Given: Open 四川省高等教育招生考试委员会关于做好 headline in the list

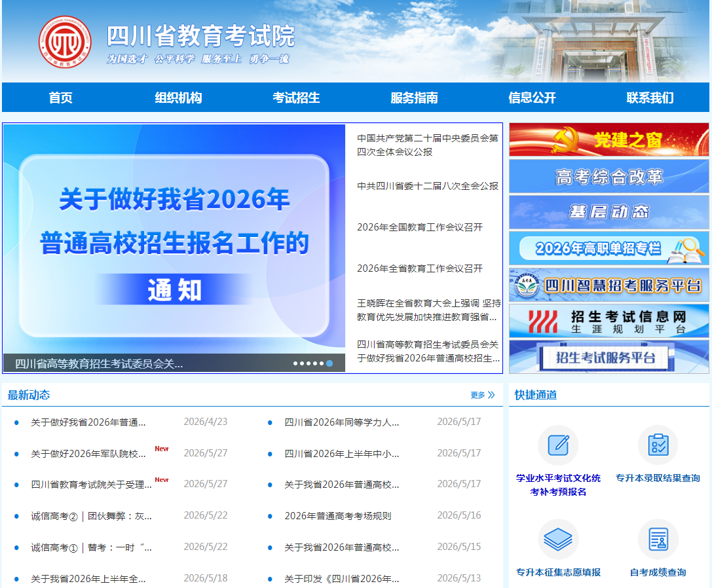Looking at the screenshot, I should (x=428, y=351).
